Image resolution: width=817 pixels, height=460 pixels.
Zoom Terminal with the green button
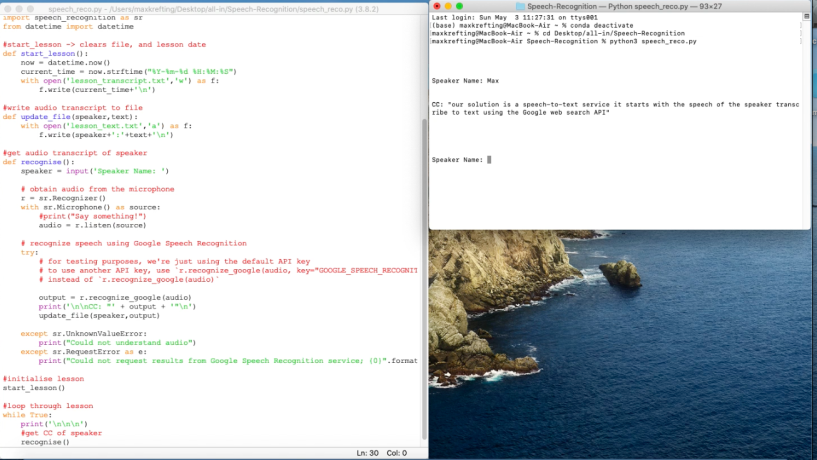pyautogui.click(x=460, y=6)
